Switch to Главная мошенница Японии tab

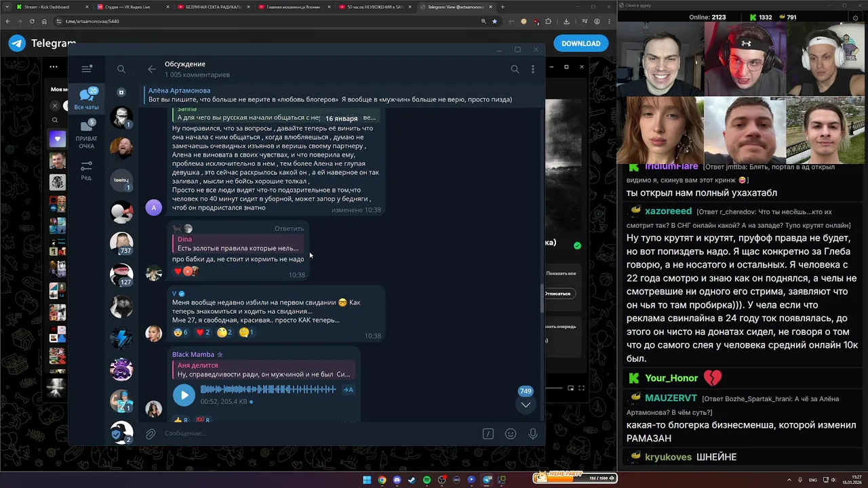[x=293, y=7]
